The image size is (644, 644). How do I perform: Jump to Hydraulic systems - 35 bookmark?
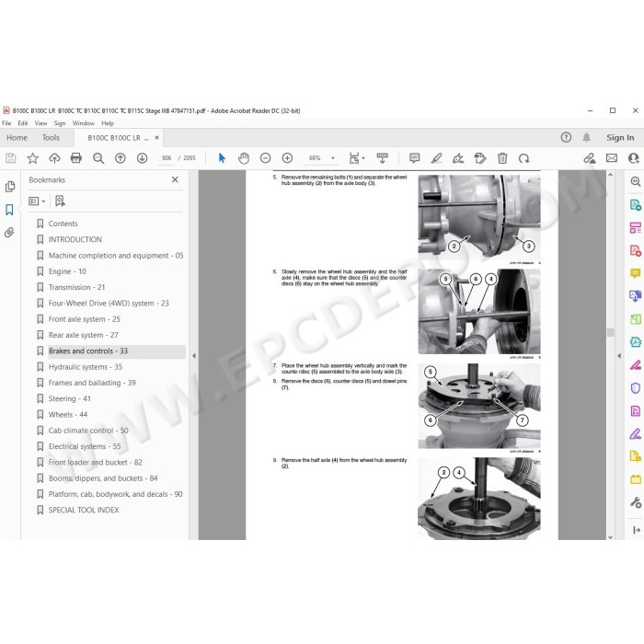coord(85,367)
